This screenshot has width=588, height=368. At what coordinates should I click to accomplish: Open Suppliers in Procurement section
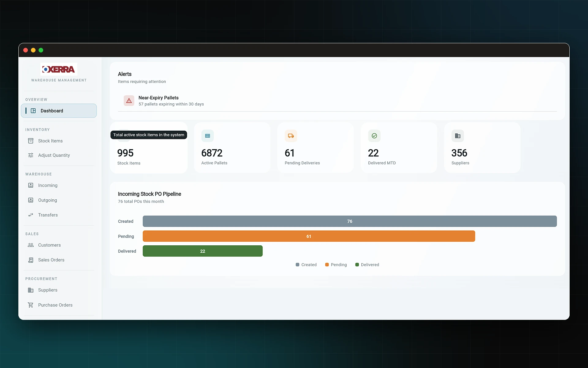pyautogui.click(x=59, y=290)
